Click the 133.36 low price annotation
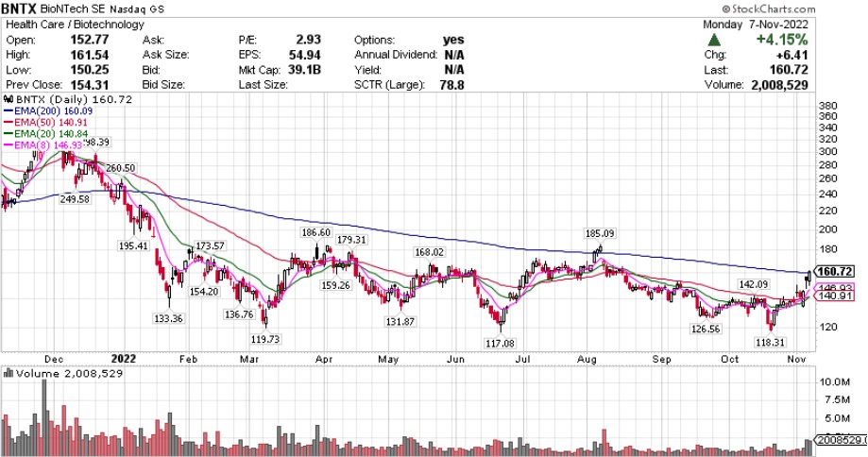868x457 pixels. (168, 318)
